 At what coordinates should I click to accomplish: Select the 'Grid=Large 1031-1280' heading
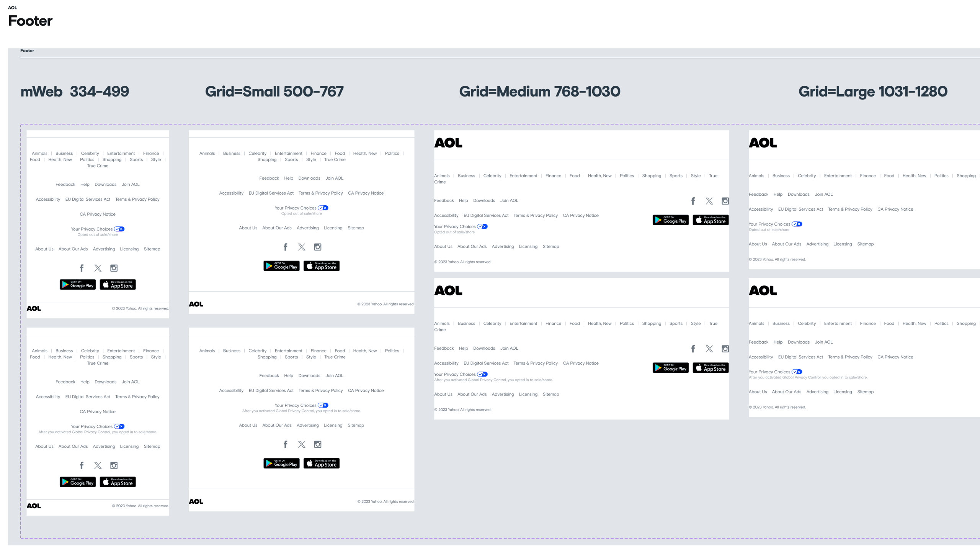(x=873, y=92)
